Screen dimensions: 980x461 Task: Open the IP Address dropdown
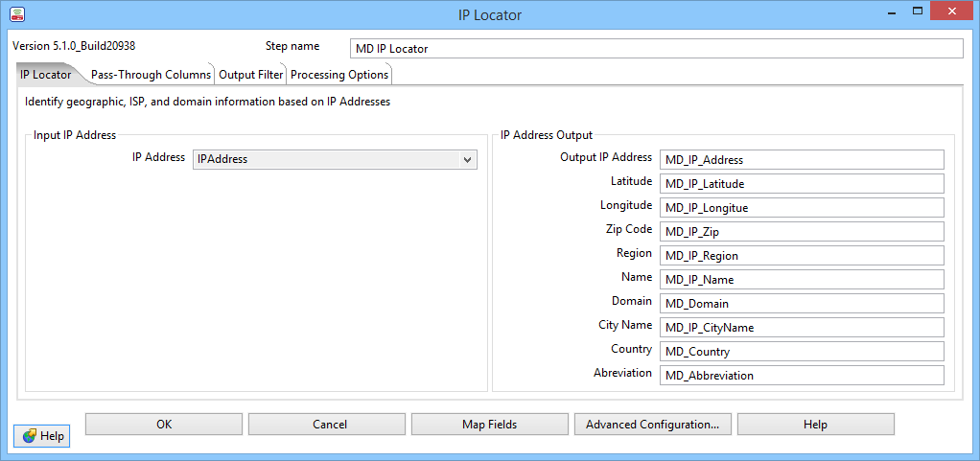pos(335,160)
